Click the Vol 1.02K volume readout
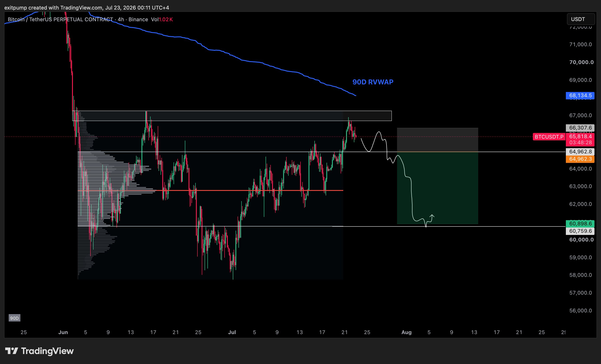This screenshot has width=601, height=364. coord(162,20)
